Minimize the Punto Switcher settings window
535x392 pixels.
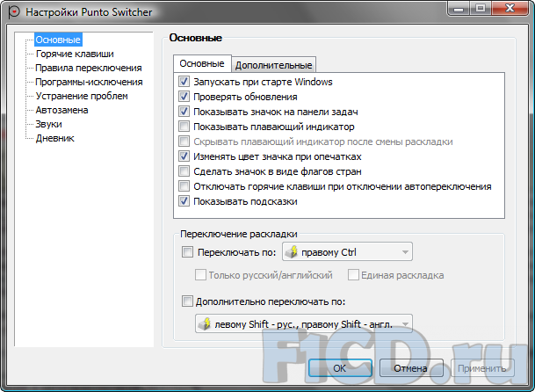459,8
